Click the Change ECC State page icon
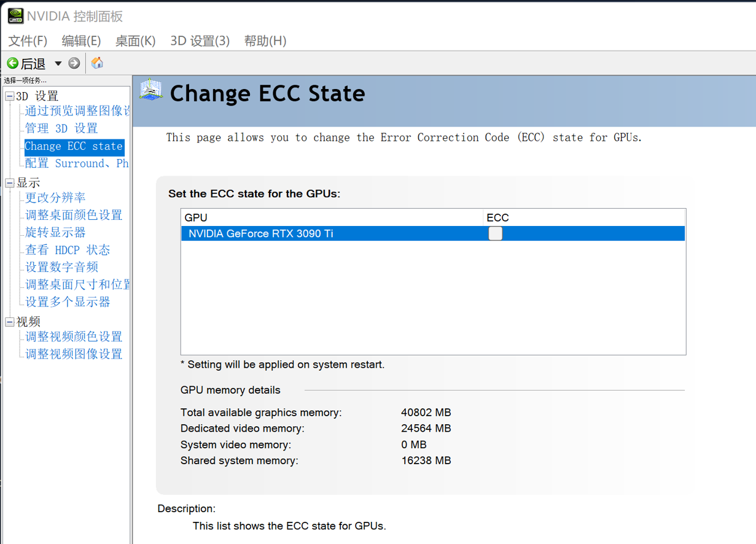756x544 pixels. tap(151, 90)
